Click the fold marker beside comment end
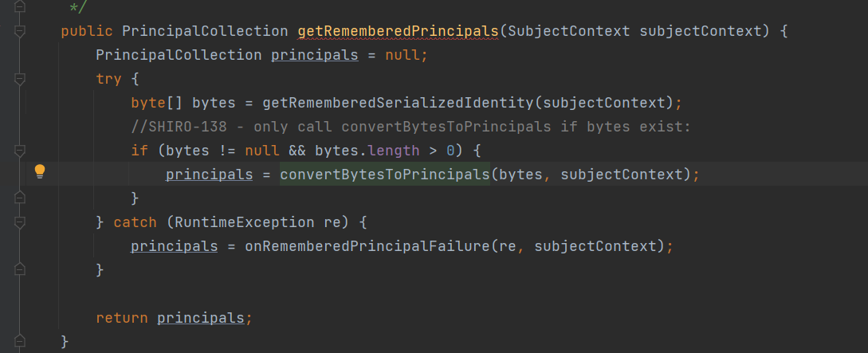This screenshot has height=353, width=868. coord(20,7)
